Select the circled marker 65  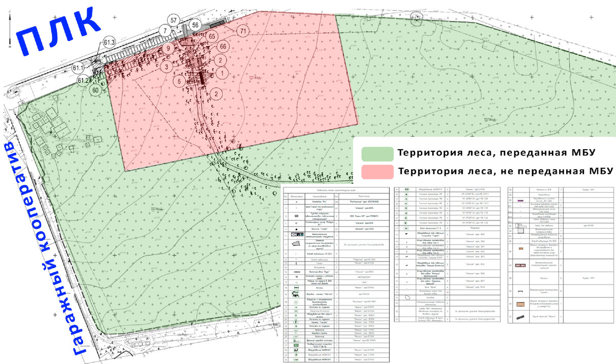212,36
